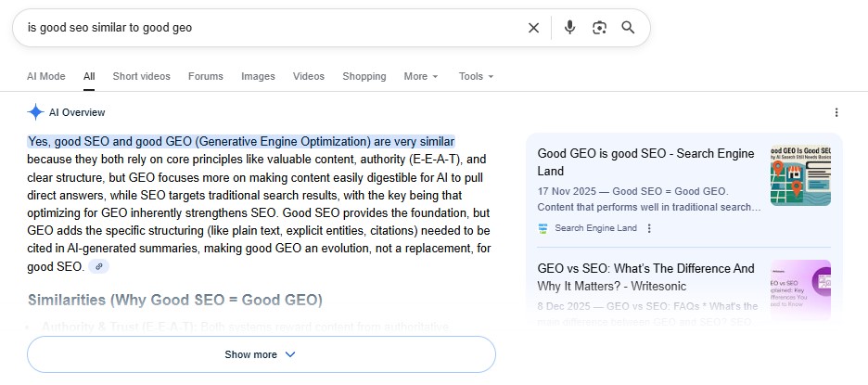Open 'Good GEO is good SEO' article
This screenshot has width=868, height=385.
click(x=646, y=162)
